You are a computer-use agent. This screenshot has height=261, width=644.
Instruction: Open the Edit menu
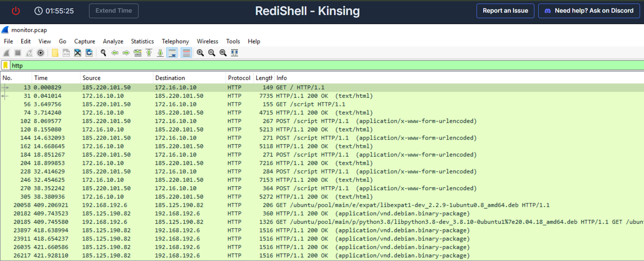pos(26,41)
